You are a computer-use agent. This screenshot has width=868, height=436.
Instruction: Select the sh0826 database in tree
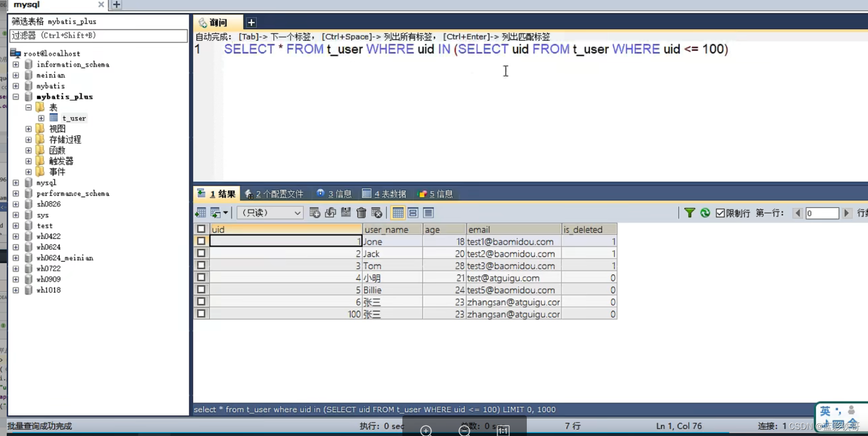click(49, 204)
